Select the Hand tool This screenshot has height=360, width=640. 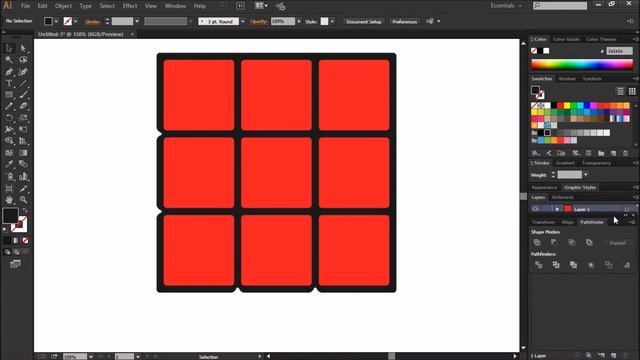tap(9, 200)
